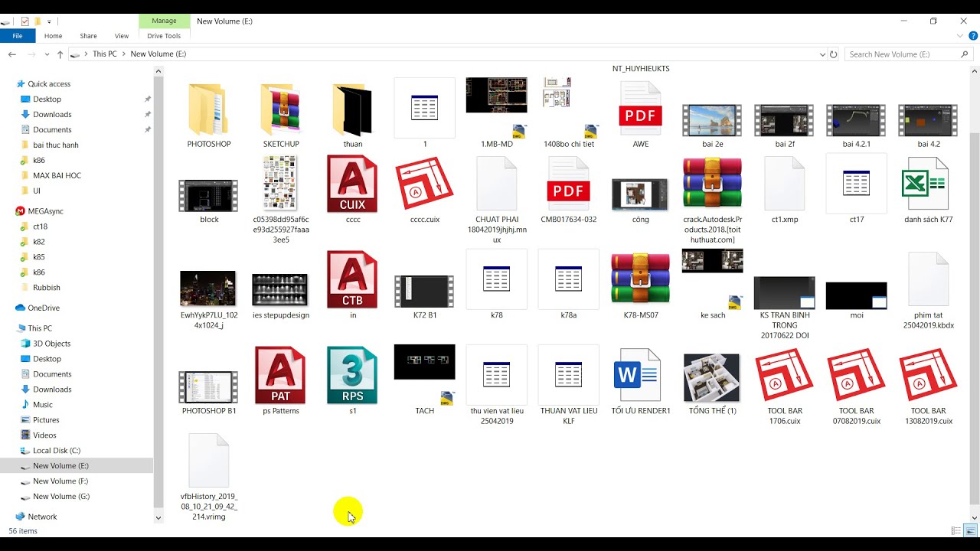Open the PHOTOSHOP folder icon
Image resolution: width=980 pixels, height=551 pixels.
208,109
